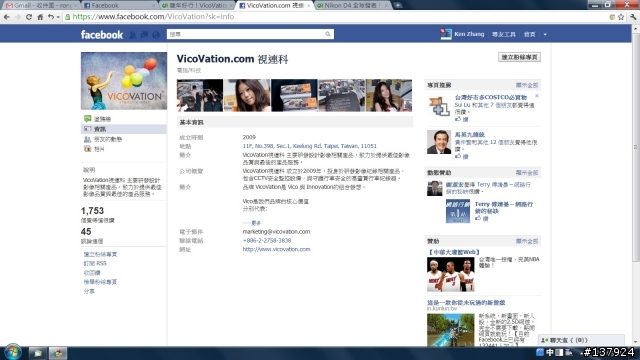Click Subscribe RSS link in sidebar
The height and width of the screenshot is (360, 640).
(x=95, y=263)
